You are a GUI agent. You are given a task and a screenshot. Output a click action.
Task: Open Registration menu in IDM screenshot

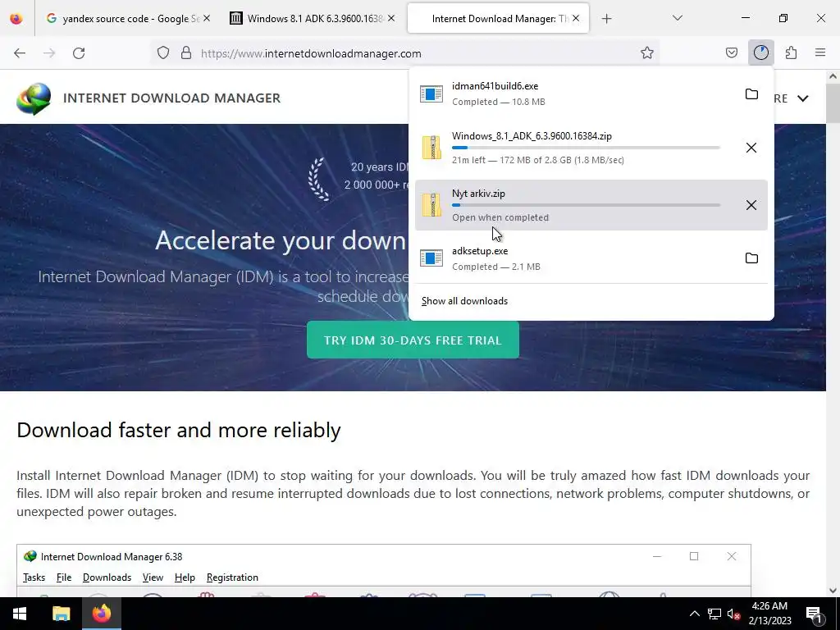point(232,577)
